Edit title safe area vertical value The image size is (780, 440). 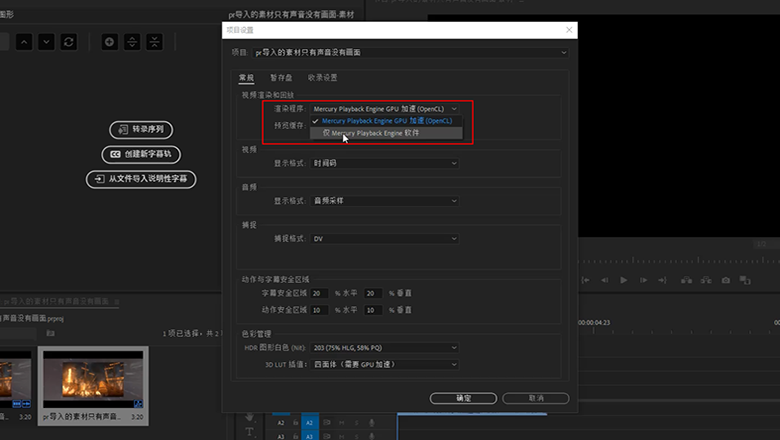[373, 293]
